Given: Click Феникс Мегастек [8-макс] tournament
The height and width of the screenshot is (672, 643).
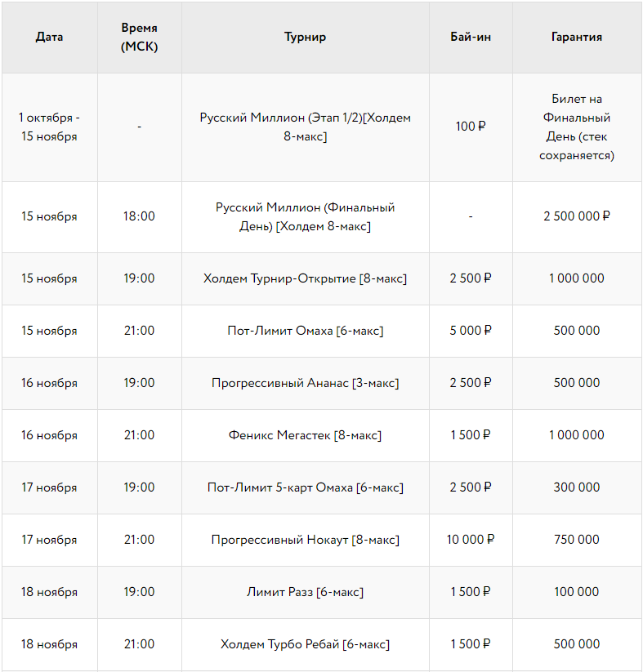Looking at the screenshot, I should coord(305,435).
